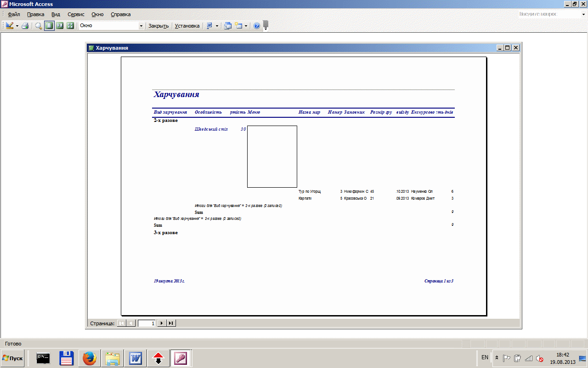Image resolution: width=588 pixels, height=368 pixels.
Task: Open Microsoft Access Help icon
Action: (x=257, y=26)
